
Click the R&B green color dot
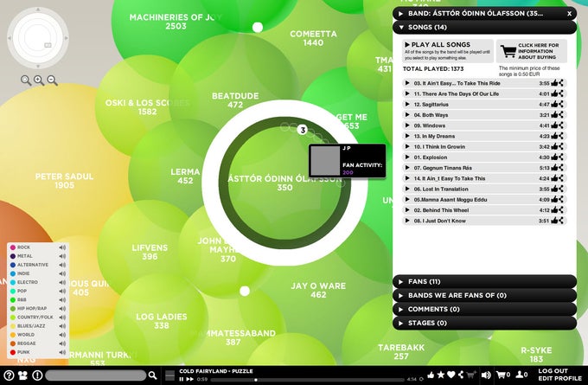[x=13, y=300]
